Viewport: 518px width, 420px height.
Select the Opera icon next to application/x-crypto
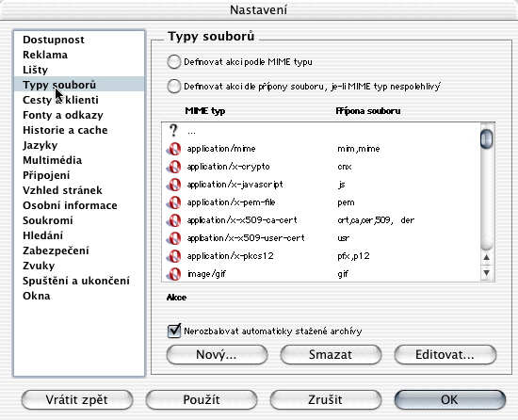click(174, 167)
